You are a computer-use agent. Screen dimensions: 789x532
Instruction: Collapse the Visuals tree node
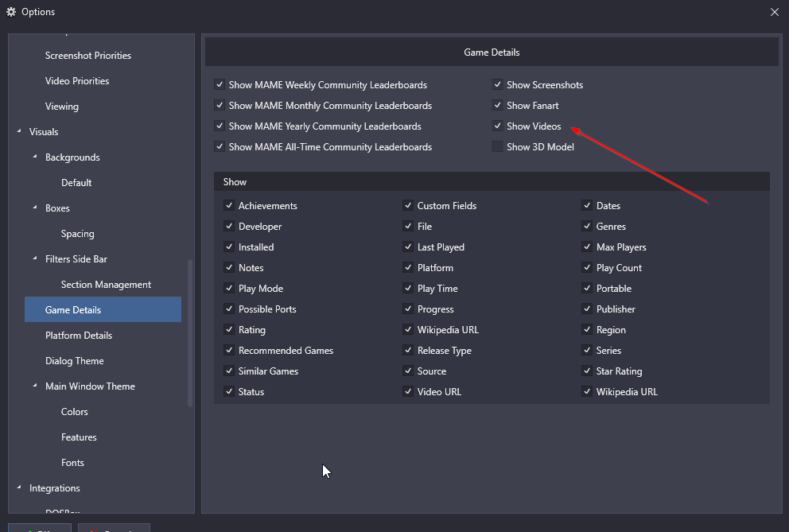(19, 132)
